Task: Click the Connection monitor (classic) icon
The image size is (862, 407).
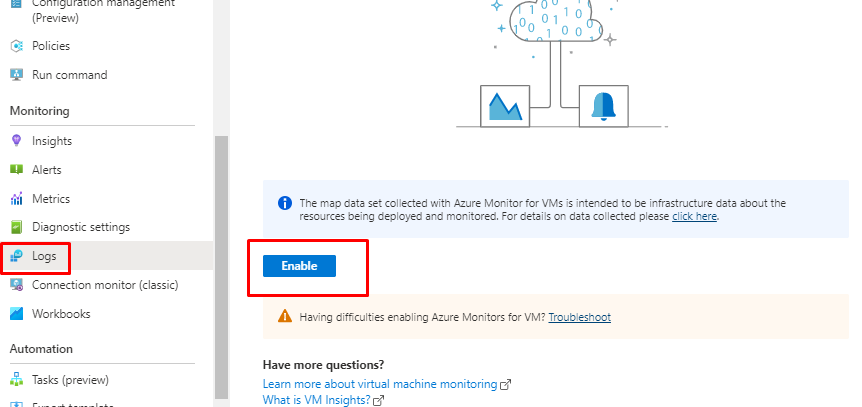Action: coord(16,285)
